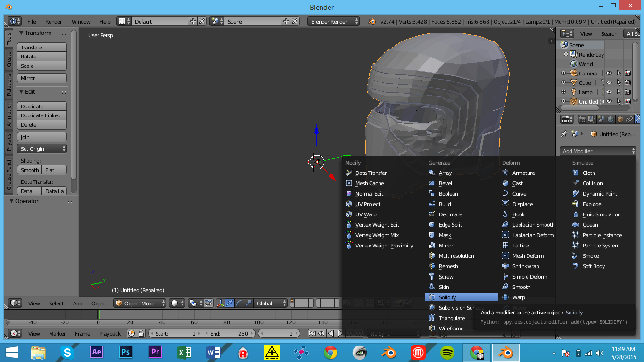
Task: Toggle timeline keying lock icon
Action: click(141, 334)
